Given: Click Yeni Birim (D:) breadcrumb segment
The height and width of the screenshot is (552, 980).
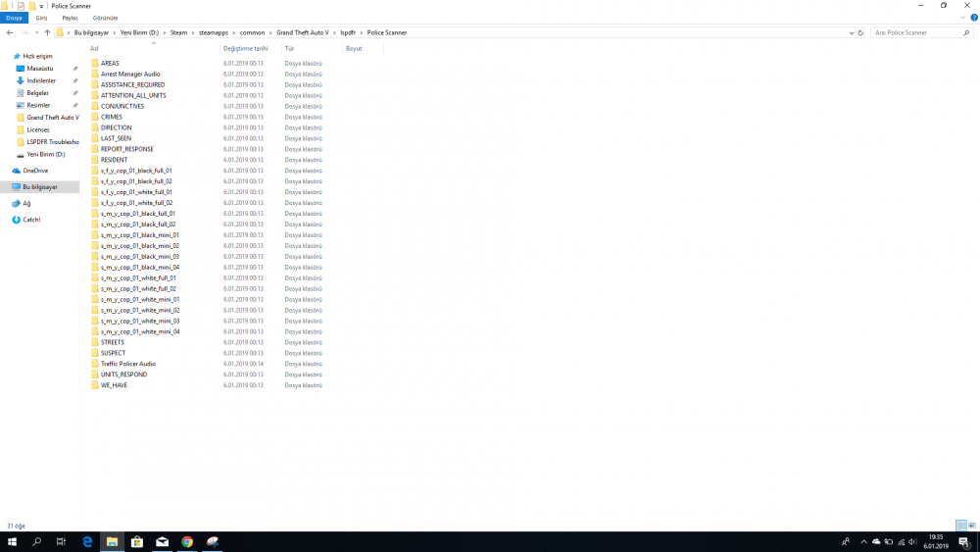Looking at the screenshot, I should click(139, 32).
